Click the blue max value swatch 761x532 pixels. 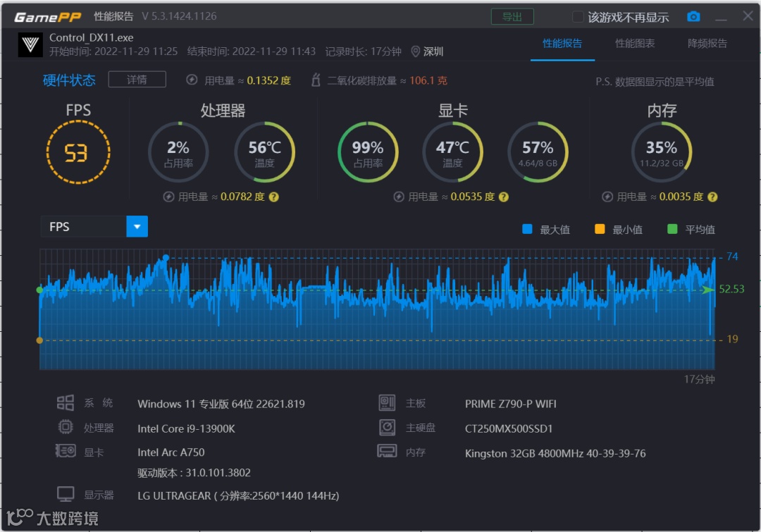[x=527, y=229]
